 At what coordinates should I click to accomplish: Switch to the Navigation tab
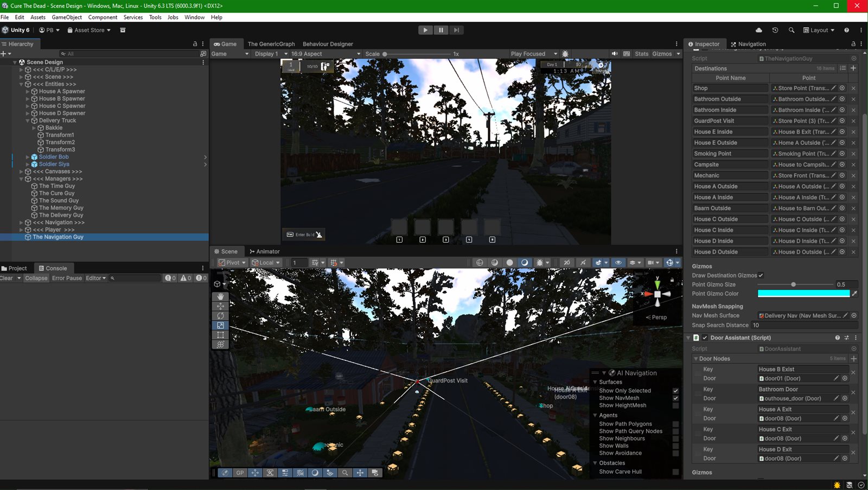[x=748, y=44]
